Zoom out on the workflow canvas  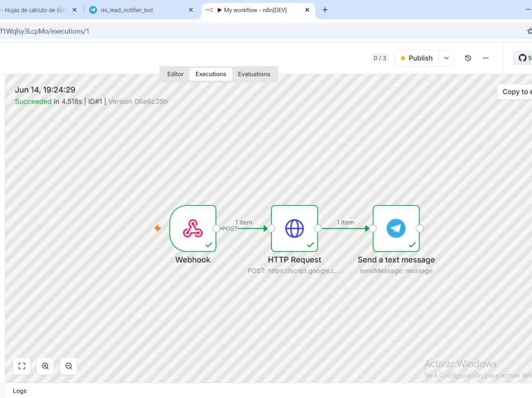coord(69,366)
